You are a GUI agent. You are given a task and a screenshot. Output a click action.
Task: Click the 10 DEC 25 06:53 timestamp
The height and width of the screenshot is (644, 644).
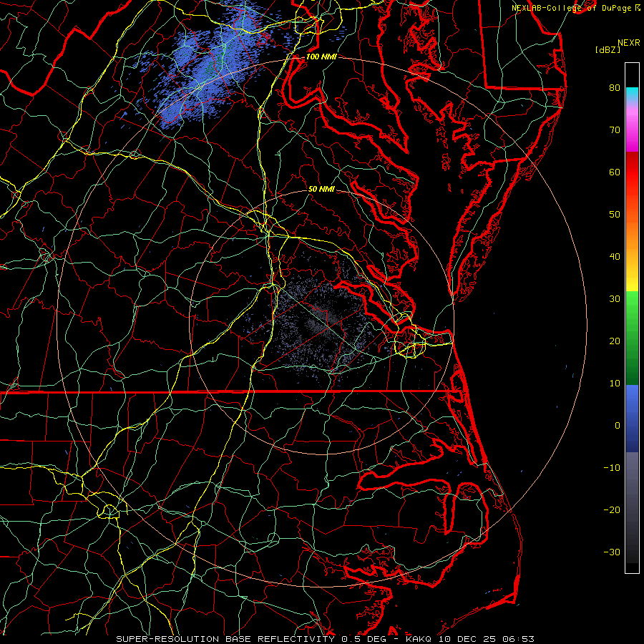coord(487,639)
